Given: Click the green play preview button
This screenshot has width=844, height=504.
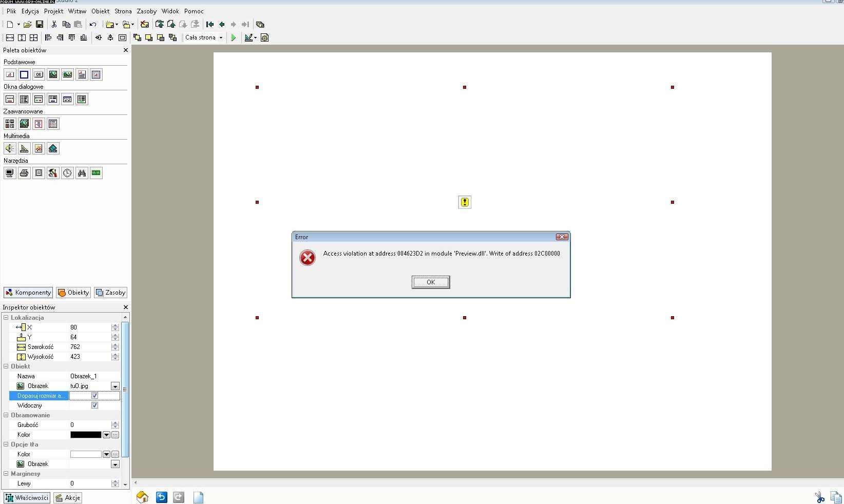Looking at the screenshot, I should pyautogui.click(x=234, y=37).
